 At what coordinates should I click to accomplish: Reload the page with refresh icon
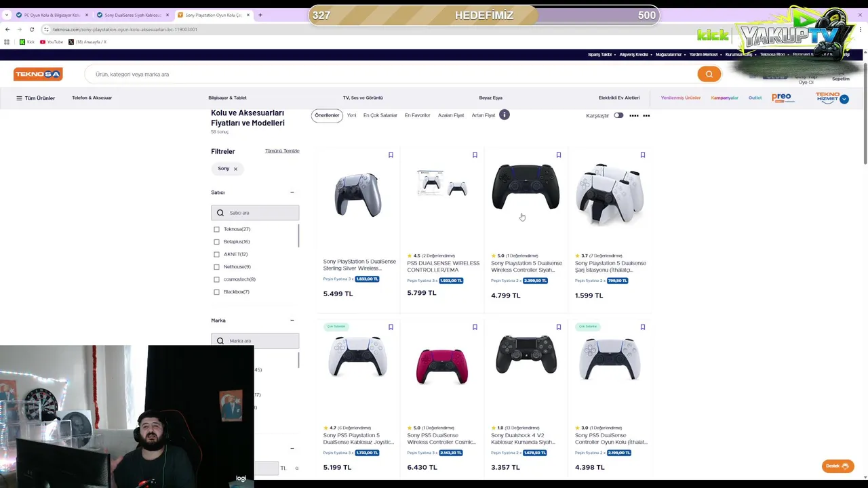pyautogui.click(x=31, y=29)
